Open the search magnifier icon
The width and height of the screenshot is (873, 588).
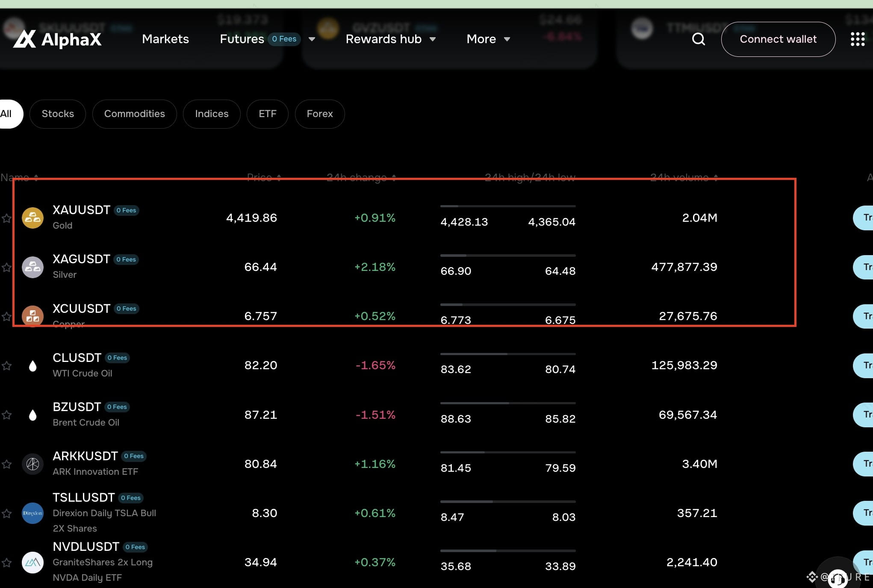[x=699, y=39]
